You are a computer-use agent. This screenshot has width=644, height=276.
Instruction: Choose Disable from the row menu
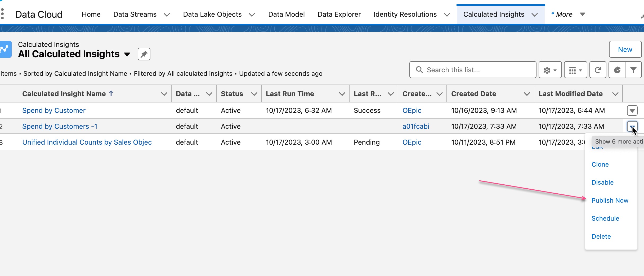(x=602, y=182)
